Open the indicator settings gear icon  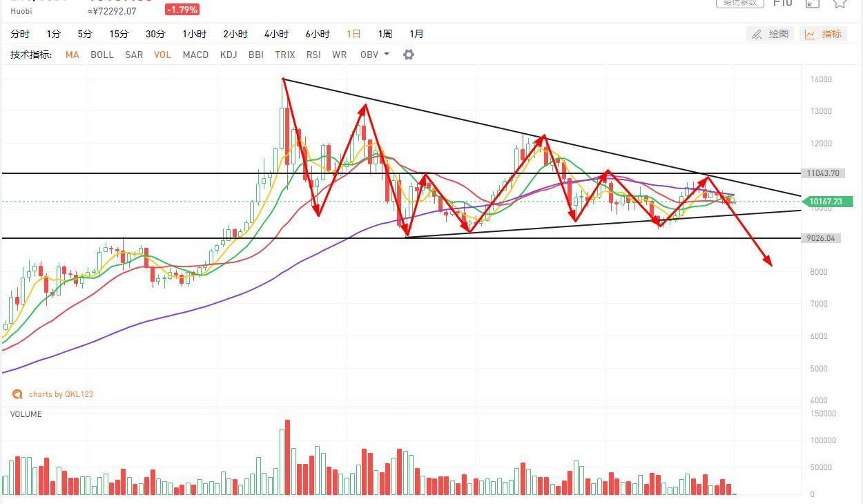click(x=409, y=55)
